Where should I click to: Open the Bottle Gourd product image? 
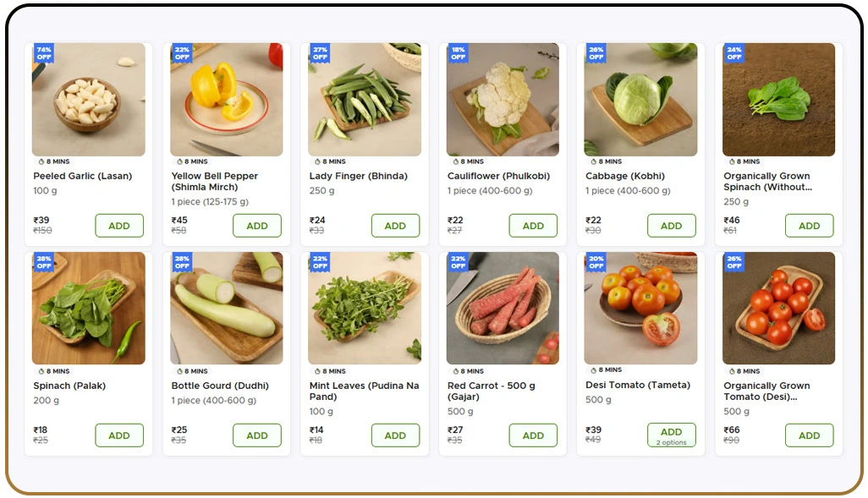click(x=226, y=309)
